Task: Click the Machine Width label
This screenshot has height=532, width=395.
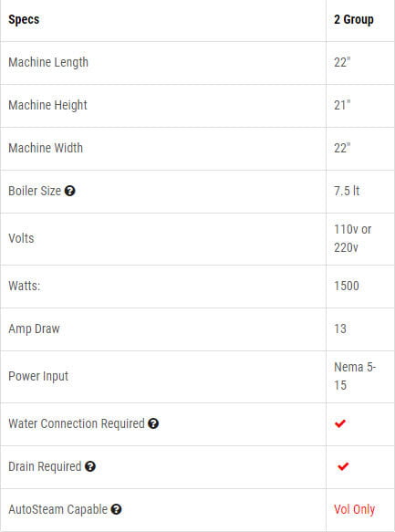Action: [46, 148]
